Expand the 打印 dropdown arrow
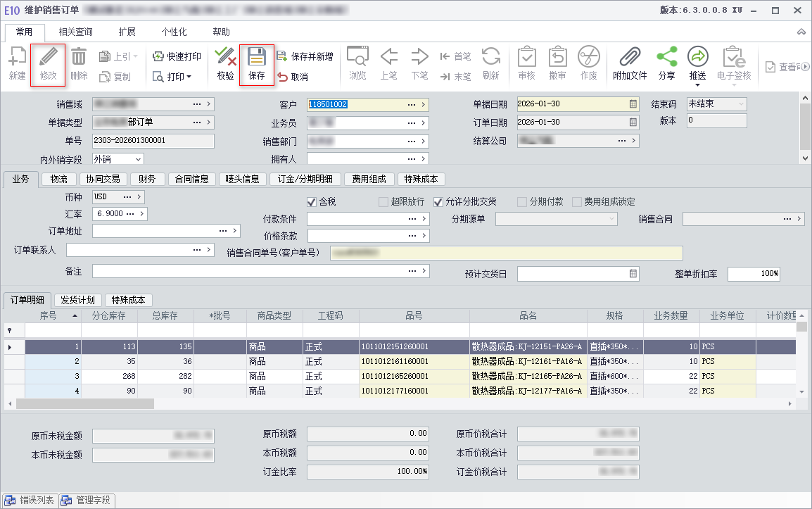This screenshot has height=509, width=812. (x=189, y=77)
